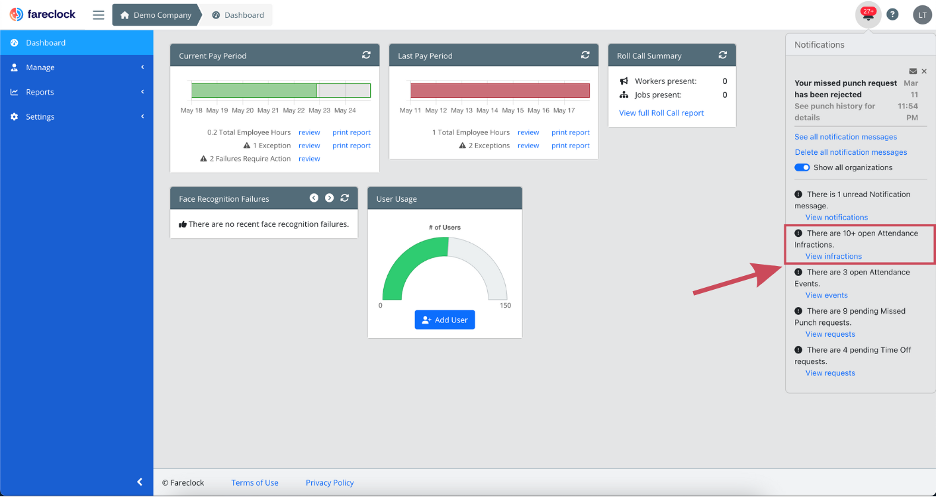Mark notification as read envelope icon
This screenshot has width=936, height=498.
pyautogui.click(x=913, y=71)
